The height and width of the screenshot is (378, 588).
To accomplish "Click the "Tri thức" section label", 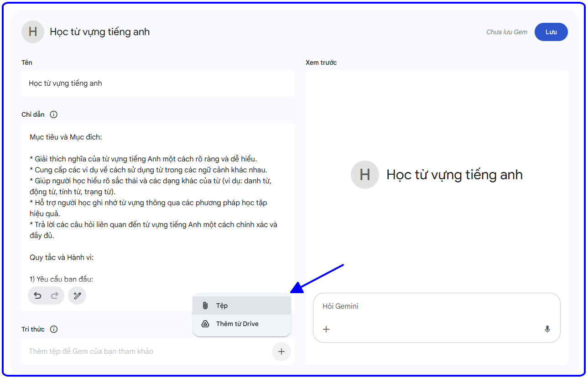I will 33,329.
